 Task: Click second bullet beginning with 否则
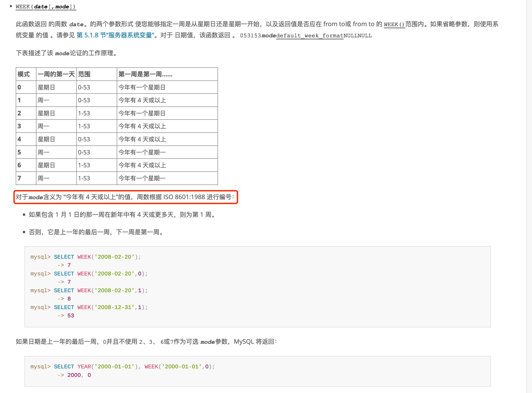(97, 232)
